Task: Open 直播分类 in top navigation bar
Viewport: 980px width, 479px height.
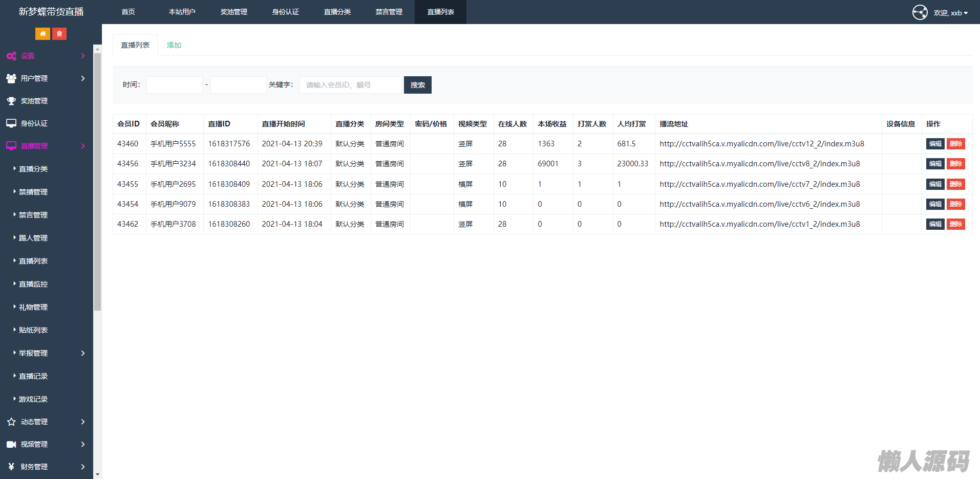Action: point(337,12)
